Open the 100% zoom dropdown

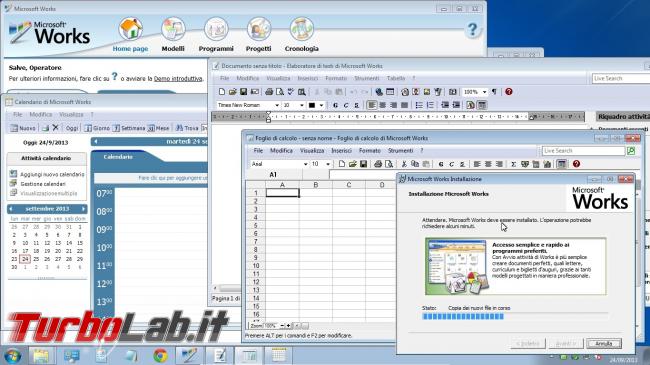[x=485, y=92]
